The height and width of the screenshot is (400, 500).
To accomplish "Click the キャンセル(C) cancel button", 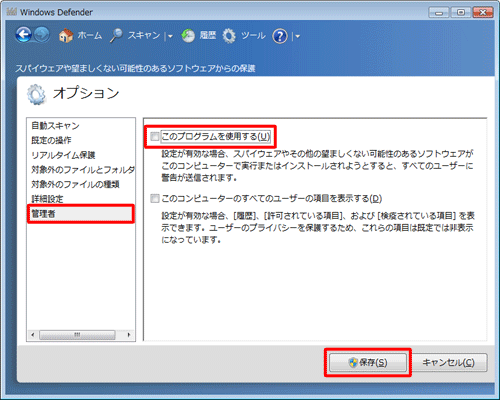I will (449, 362).
